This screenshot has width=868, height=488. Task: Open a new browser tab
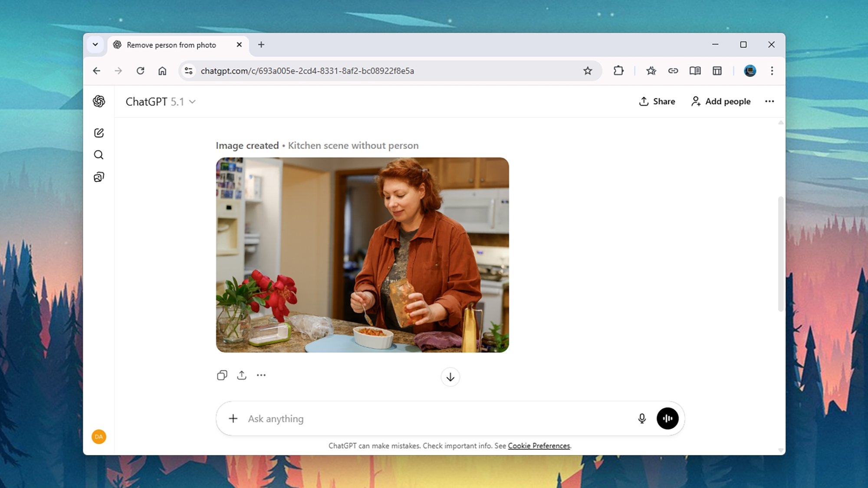click(261, 45)
